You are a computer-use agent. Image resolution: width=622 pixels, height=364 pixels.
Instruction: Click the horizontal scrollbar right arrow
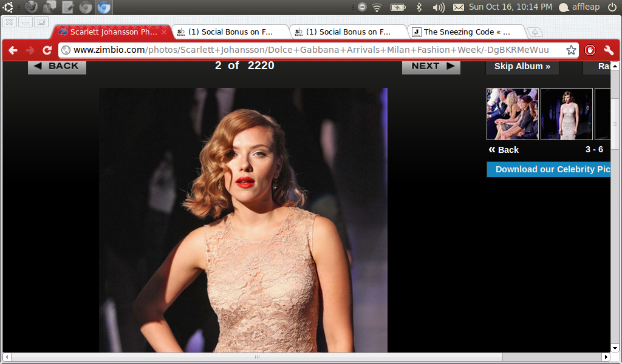(606, 357)
